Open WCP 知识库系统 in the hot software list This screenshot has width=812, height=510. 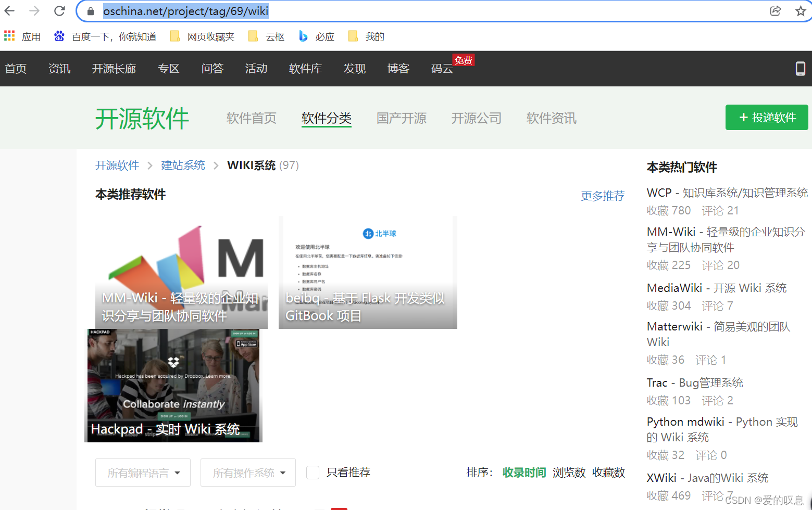[727, 193]
